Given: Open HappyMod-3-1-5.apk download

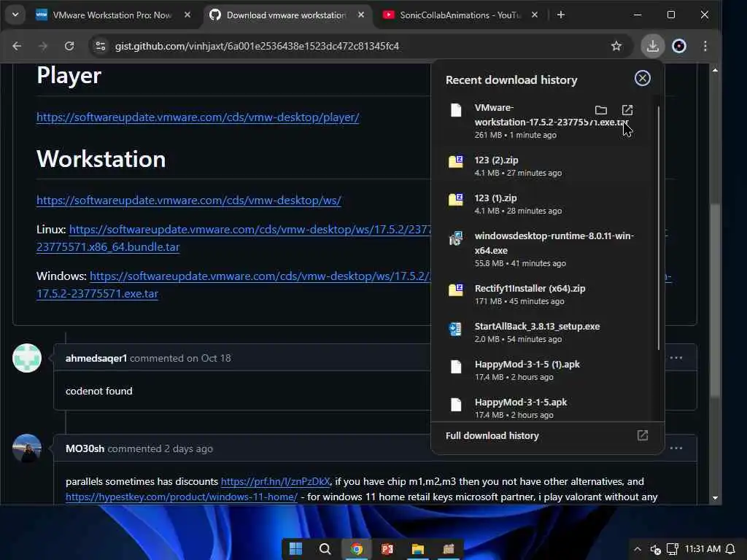Looking at the screenshot, I should pos(546,408).
